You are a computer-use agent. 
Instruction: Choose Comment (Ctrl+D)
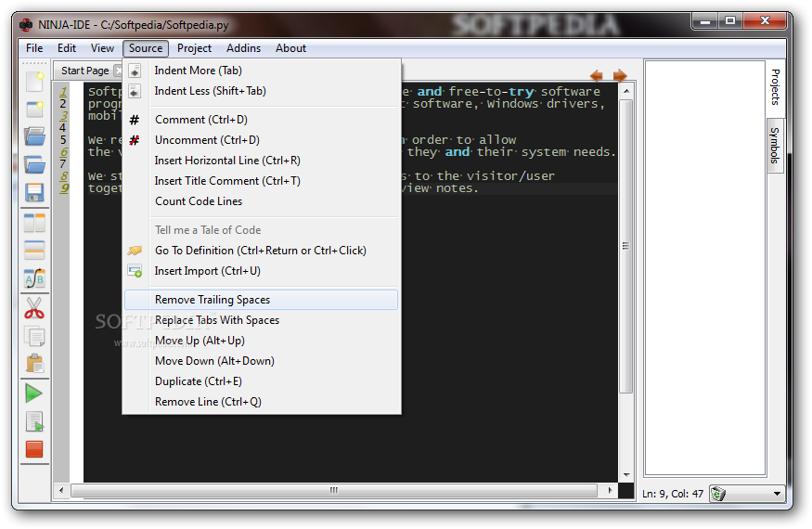point(262,120)
